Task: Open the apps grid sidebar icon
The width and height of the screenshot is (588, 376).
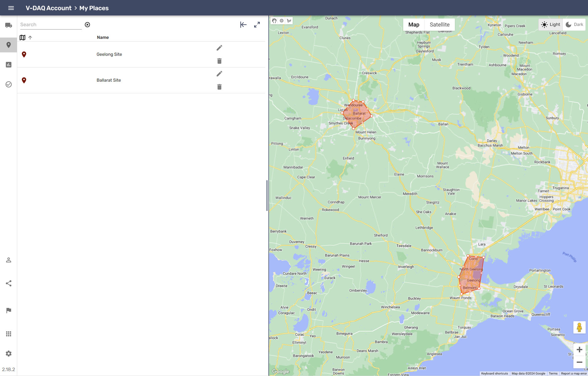Action: point(9,334)
